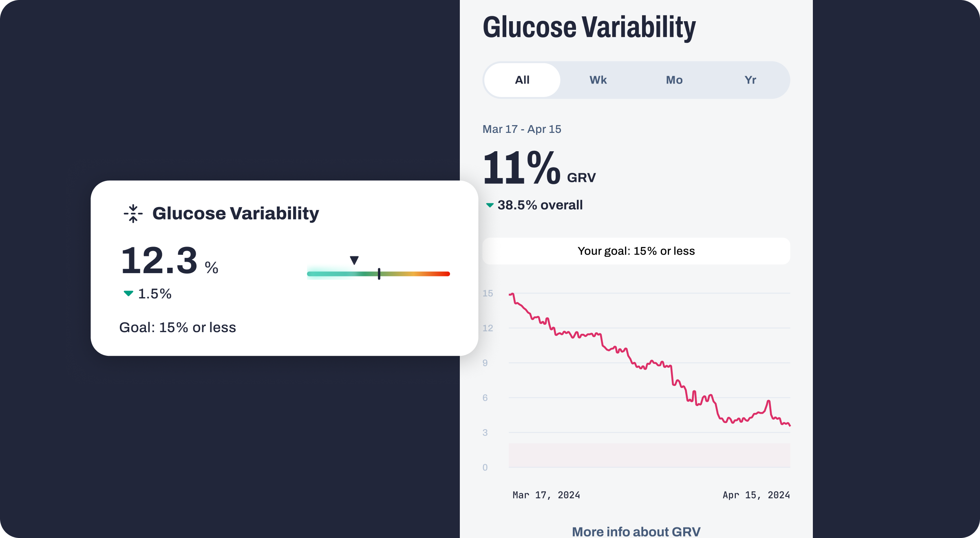Click the goal tick mark on the gradient bar
The height and width of the screenshot is (538, 980).
click(379, 274)
